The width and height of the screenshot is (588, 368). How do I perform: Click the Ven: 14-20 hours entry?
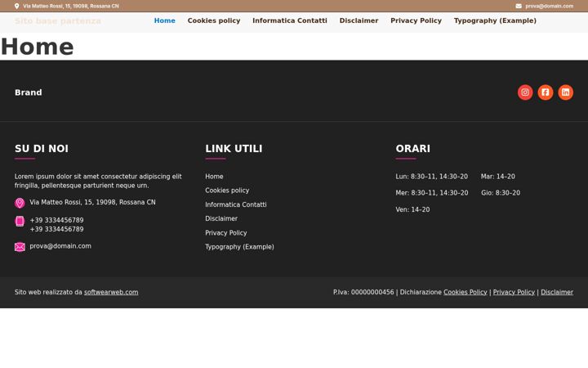coord(412,209)
